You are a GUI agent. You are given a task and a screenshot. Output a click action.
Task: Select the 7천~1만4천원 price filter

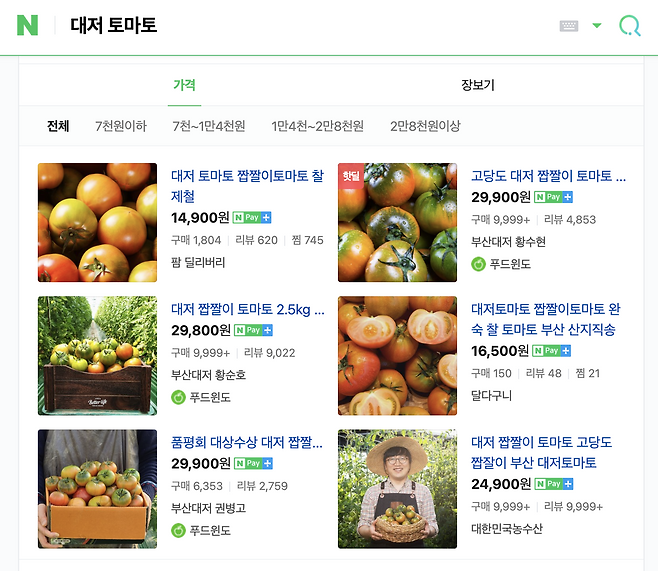pos(209,126)
